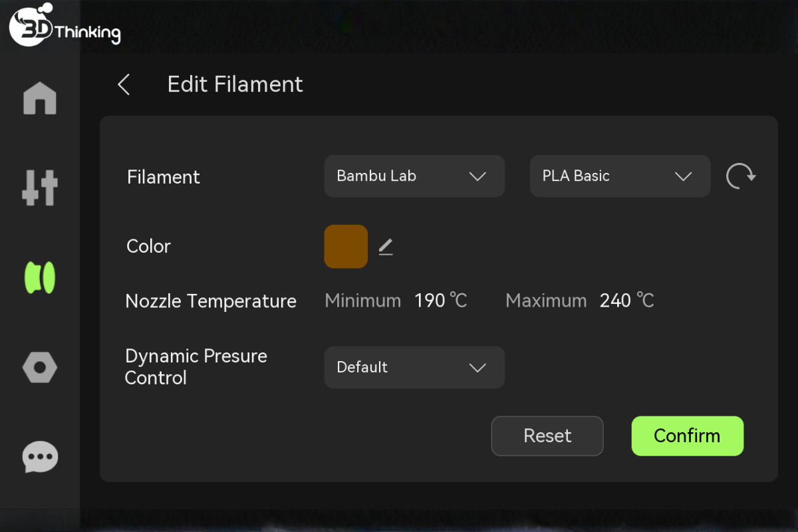This screenshot has width=798, height=532.
Task: Click the Edit Filament title
Action: point(235,84)
